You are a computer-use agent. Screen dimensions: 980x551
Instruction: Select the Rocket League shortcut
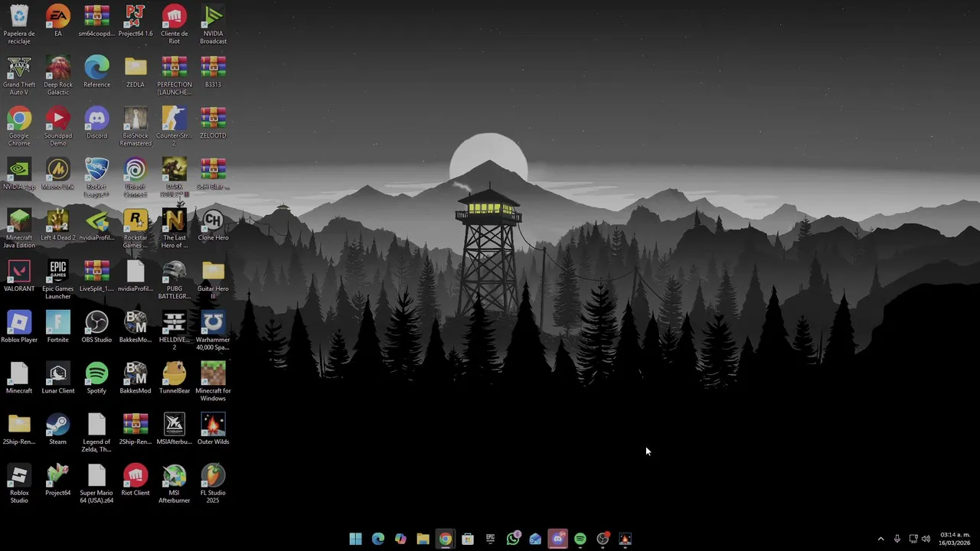pyautogui.click(x=96, y=178)
